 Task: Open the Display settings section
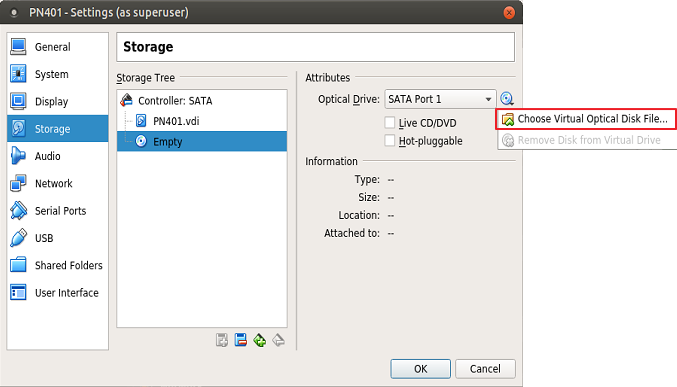pos(57,102)
